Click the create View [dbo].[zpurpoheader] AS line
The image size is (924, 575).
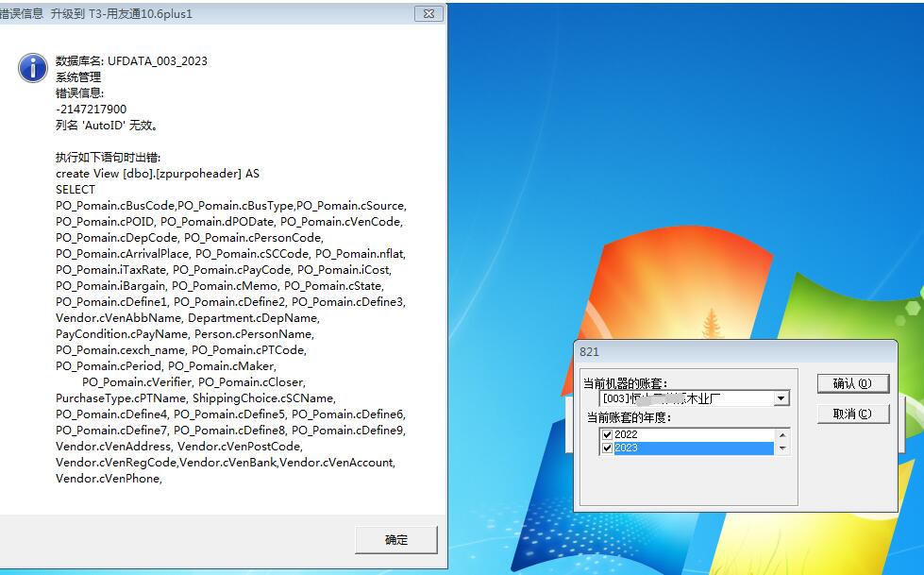[158, 174]
